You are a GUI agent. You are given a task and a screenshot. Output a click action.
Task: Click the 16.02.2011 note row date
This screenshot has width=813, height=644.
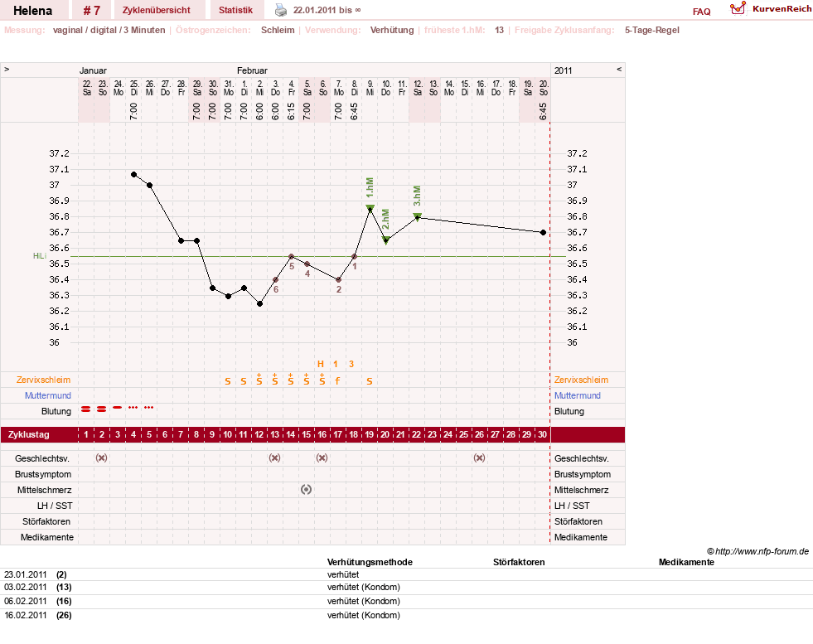[26, 615]
